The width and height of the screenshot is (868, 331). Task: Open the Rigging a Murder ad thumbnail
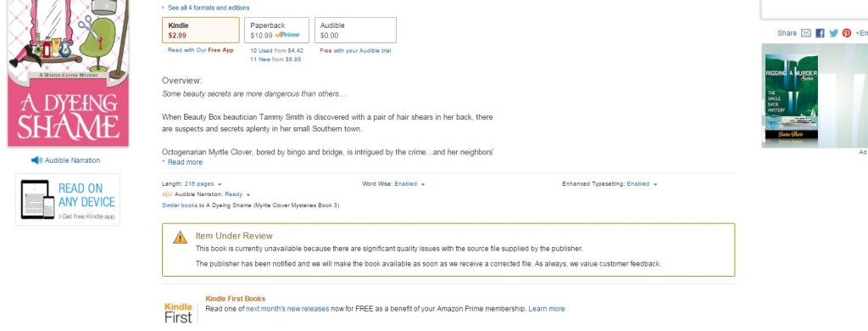[x=792, y=97]
